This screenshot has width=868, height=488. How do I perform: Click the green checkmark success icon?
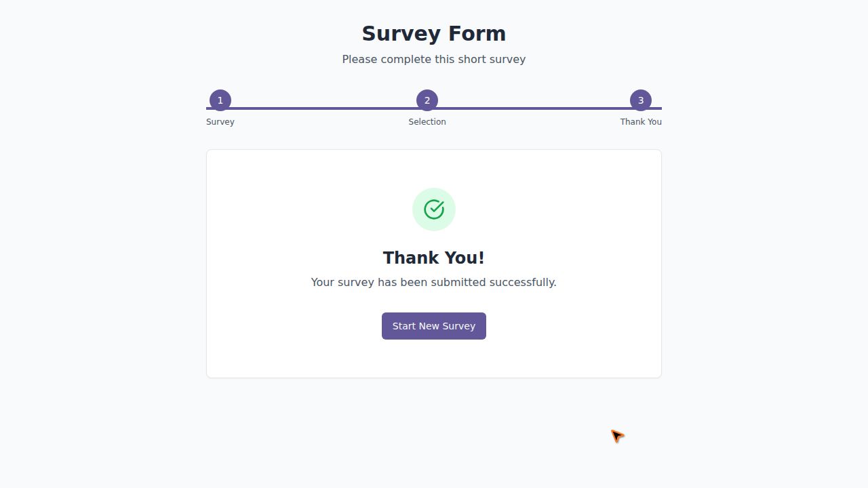click(434, 209)
